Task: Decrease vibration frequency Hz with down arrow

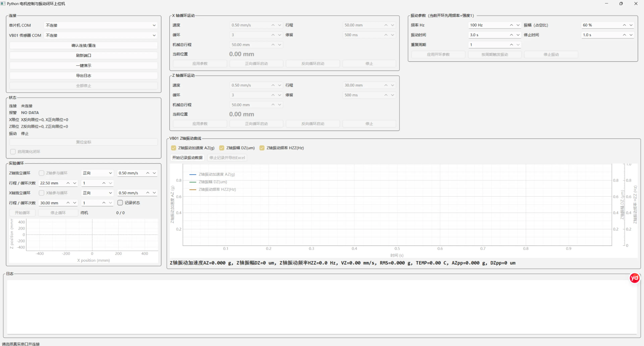Action: [518, 25]
